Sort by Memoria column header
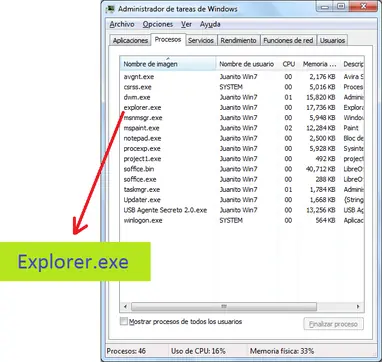382x362 pixels. (320, 64)
